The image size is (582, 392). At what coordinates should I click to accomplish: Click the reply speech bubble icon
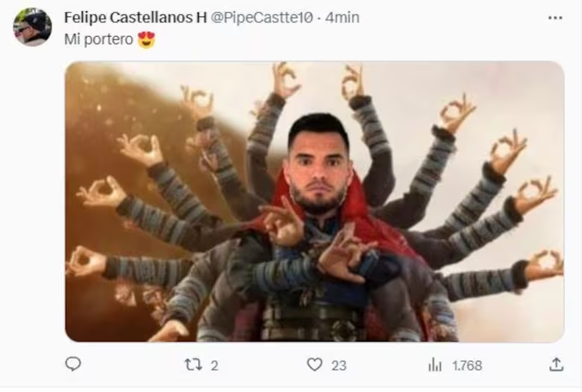tap(73, 364)
